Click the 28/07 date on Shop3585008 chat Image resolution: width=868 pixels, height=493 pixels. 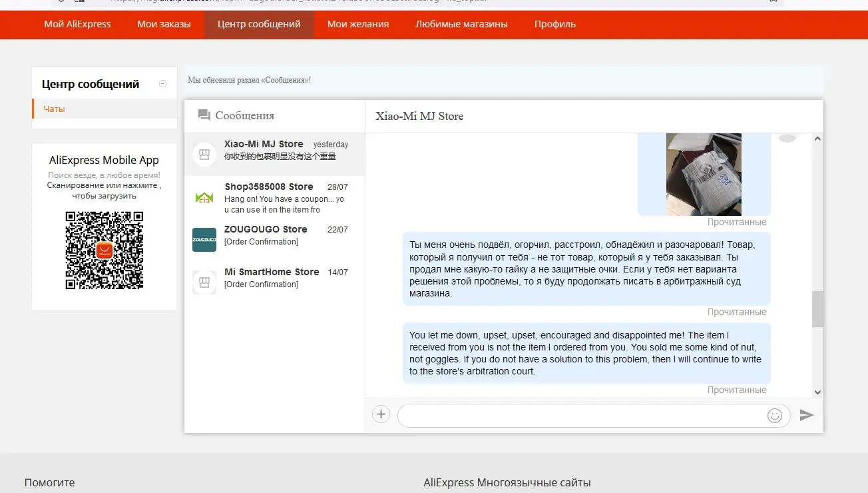pyautogui.click(x=337, y=187)
